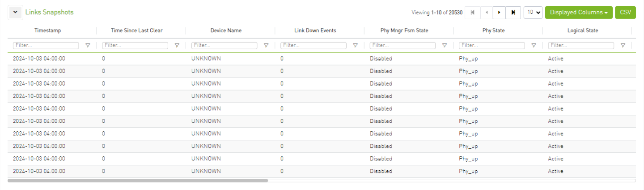Image resolution: width=644 pixels, height=190 pixels.
Task: Open the rows-per-page dropdown
Action: pyautogui.click(x=533, y=13)
